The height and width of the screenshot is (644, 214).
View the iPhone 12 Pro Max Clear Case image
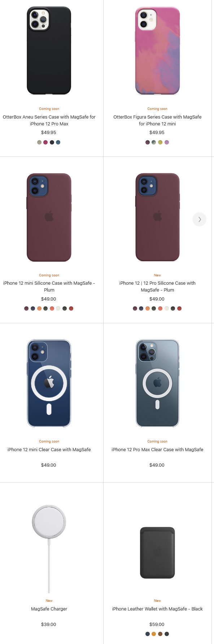coord(157,383)
